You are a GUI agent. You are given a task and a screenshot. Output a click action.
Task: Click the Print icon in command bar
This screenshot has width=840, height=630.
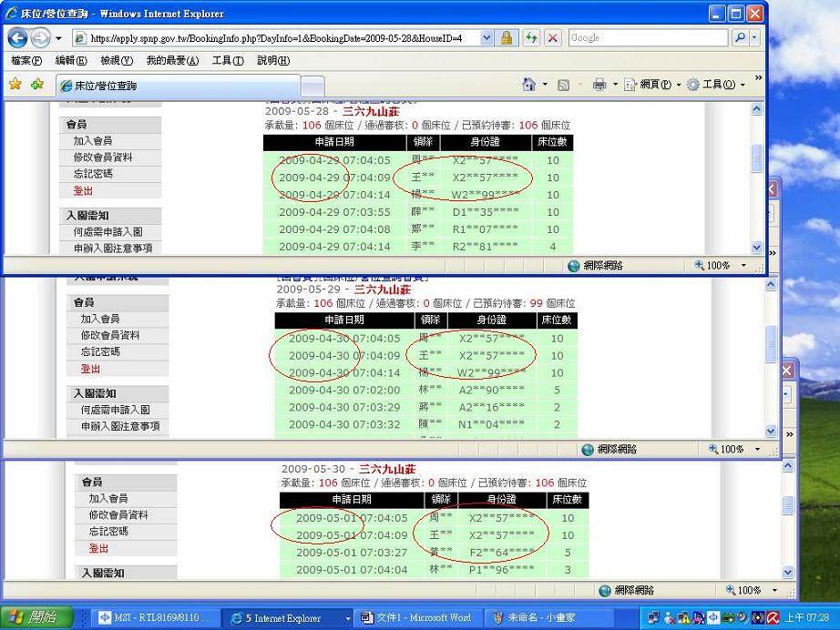click(599, 85)
